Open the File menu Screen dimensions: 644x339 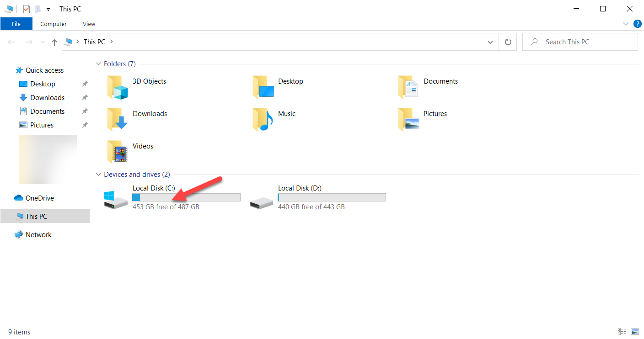click(x=16, y=24)
